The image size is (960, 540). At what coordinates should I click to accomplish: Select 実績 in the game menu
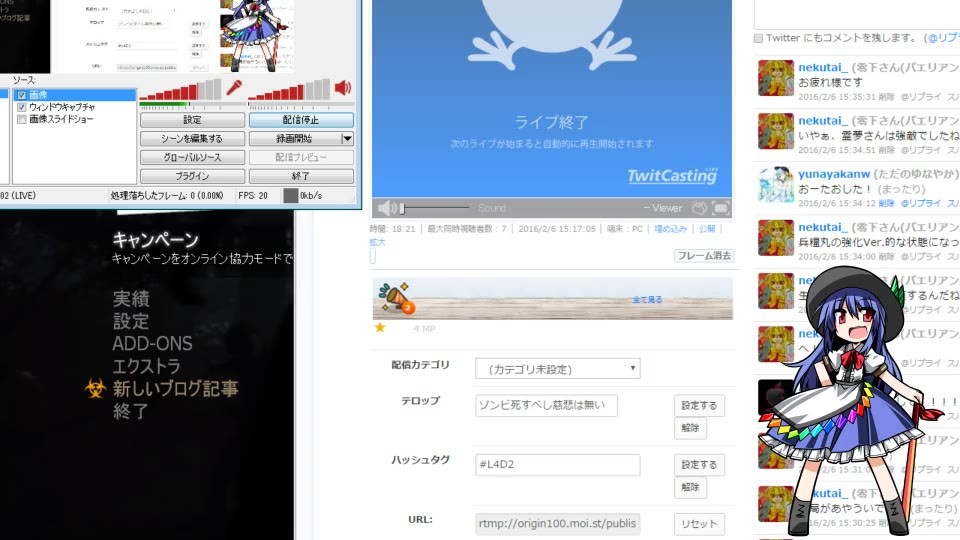coord(131,299)
